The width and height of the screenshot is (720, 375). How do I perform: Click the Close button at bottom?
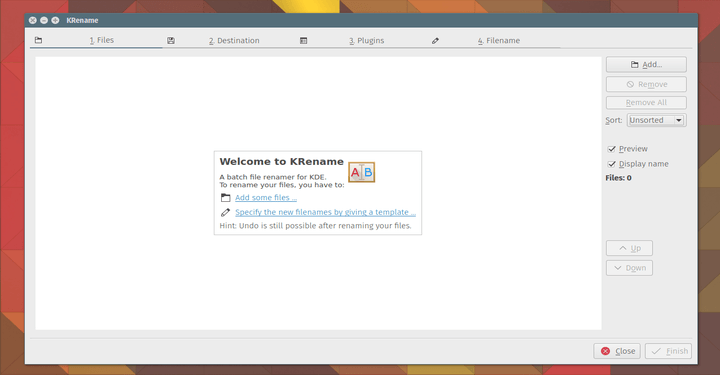(x=617, y=351)
